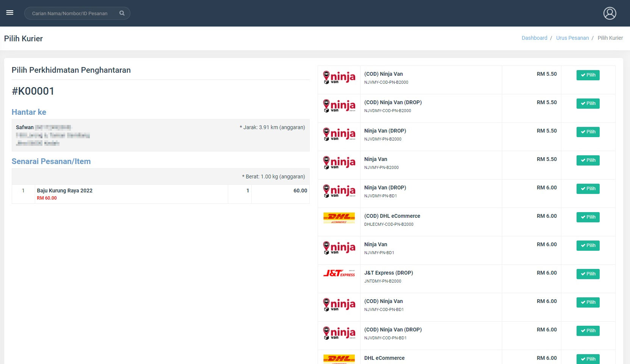The image size is (630, 364).
Task: Pick Pilih for DHLECMY-COD-PN-B2000
Action: (588, 217)
